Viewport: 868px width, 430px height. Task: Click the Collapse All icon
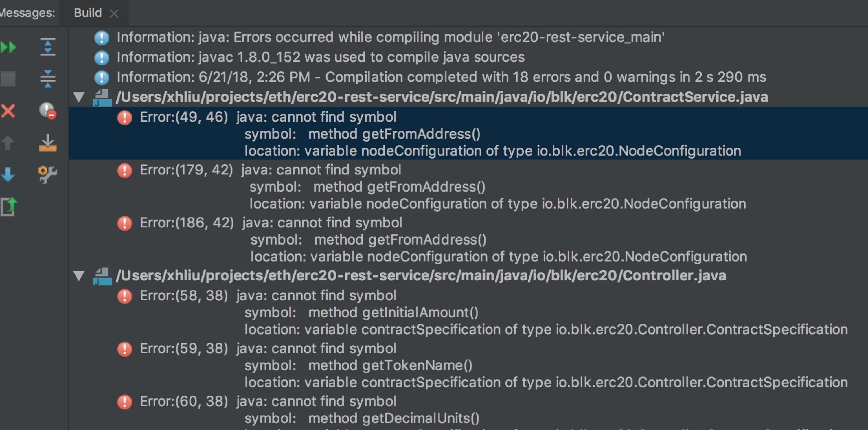pos(47,79)
